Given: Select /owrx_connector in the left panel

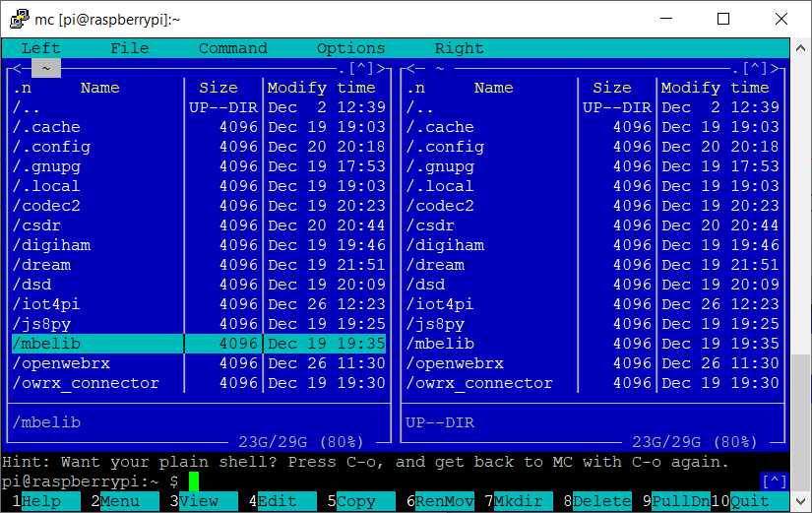Looking at the screenshot, I should [199, 383].
